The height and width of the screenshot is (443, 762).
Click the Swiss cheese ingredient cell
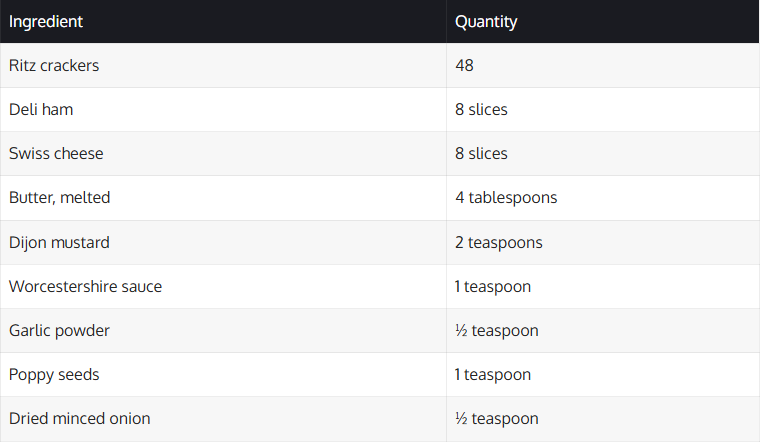pyautogui.click(x=56, y=153)
